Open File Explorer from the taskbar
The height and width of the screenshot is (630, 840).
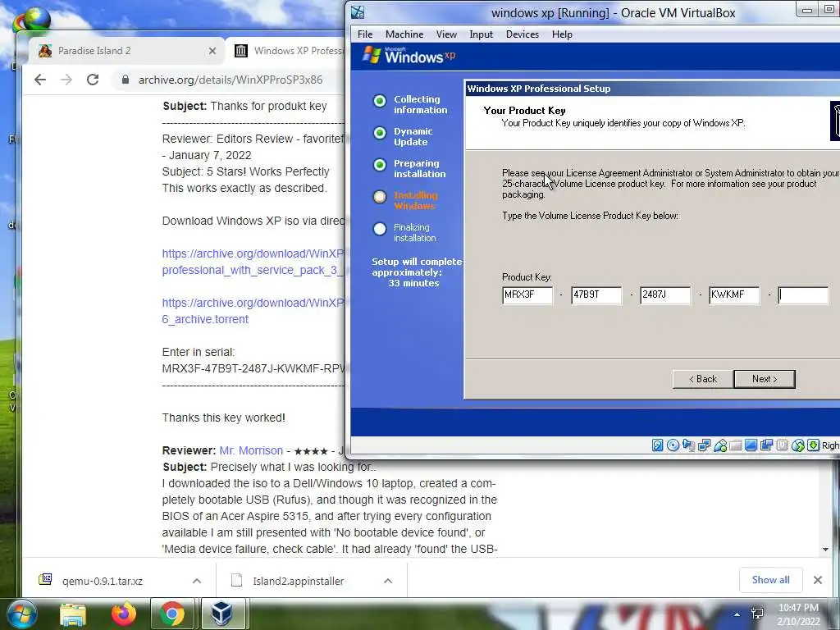point(73,614)
